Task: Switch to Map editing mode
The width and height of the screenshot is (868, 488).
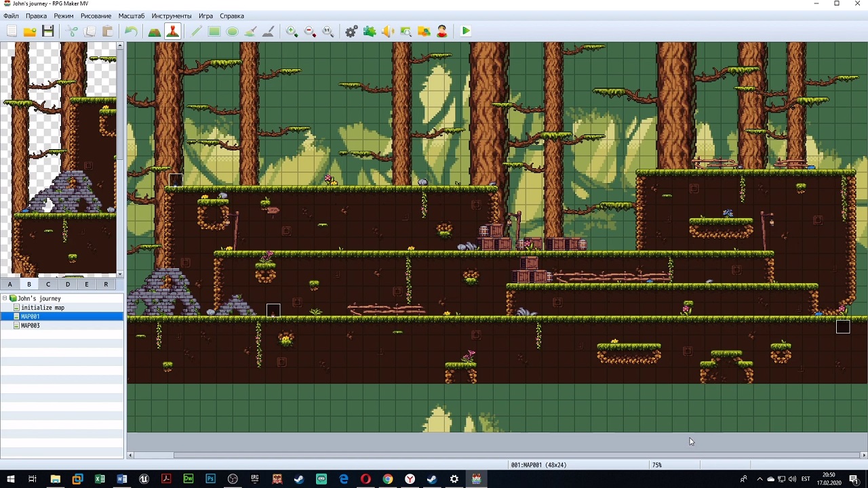Action: coord(155,31)
